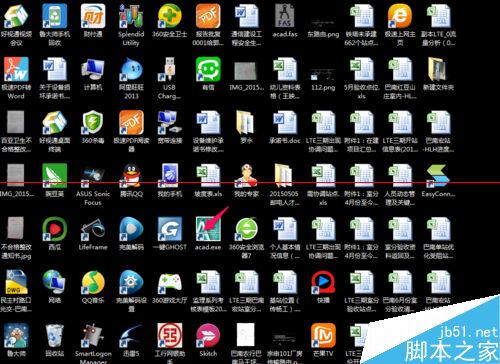This screenshot has width=500, height=364.
Task: Open the USB Charger shortcut
Action: point(169,69)
